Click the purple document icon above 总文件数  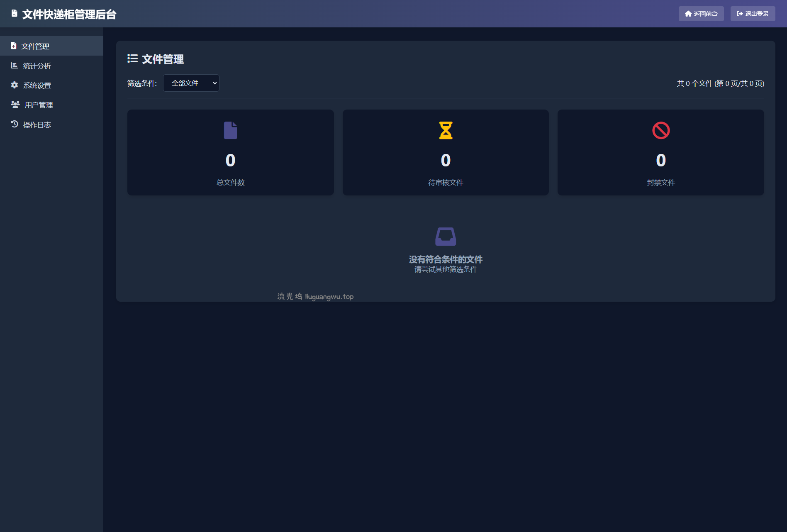[230, 130]
